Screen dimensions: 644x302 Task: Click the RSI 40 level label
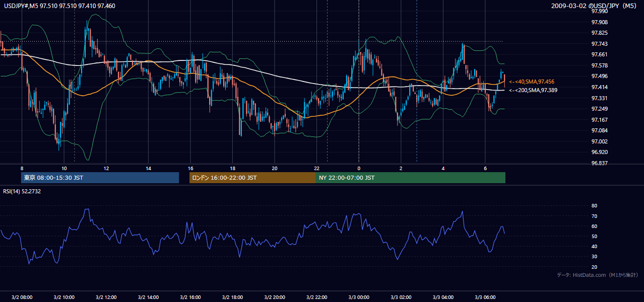click(594, 246)
